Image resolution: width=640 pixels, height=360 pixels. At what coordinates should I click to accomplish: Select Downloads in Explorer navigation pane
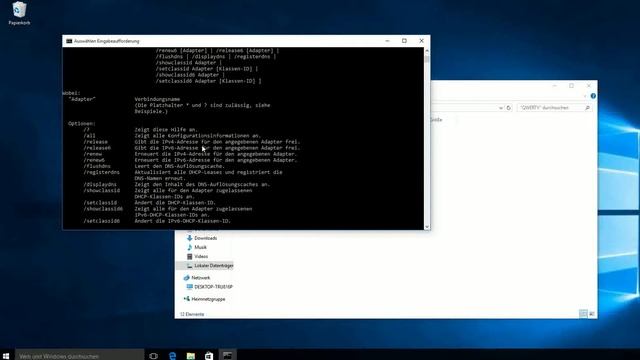coord(205,238)
